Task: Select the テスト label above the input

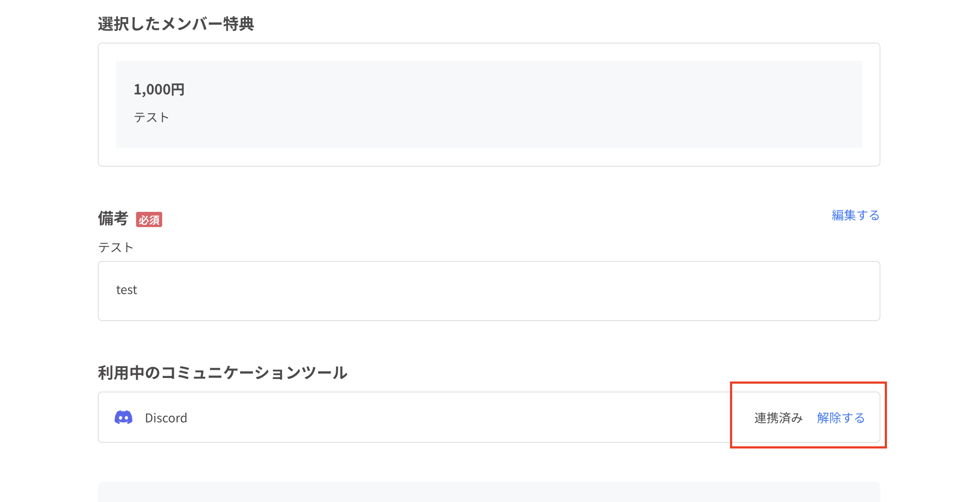Action: click(x=116, y=247)
